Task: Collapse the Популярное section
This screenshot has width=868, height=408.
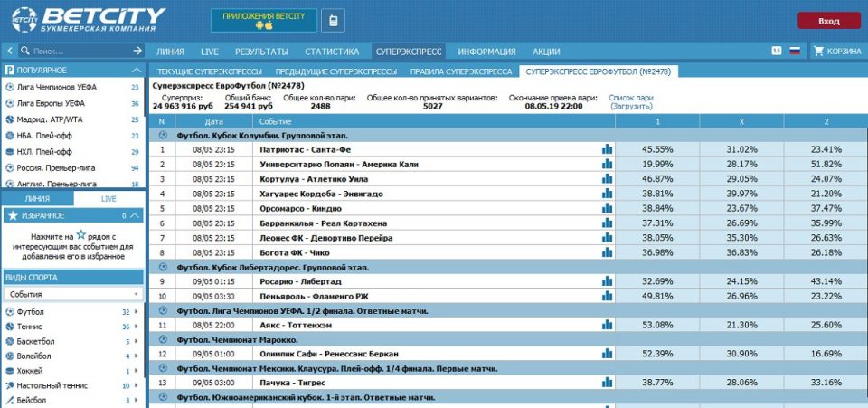Action: [136, 70]
